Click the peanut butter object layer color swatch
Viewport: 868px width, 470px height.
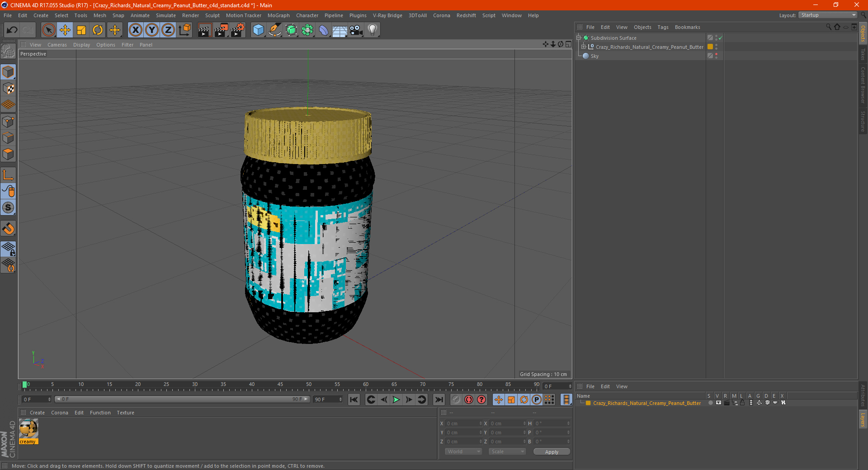point(710,47)
